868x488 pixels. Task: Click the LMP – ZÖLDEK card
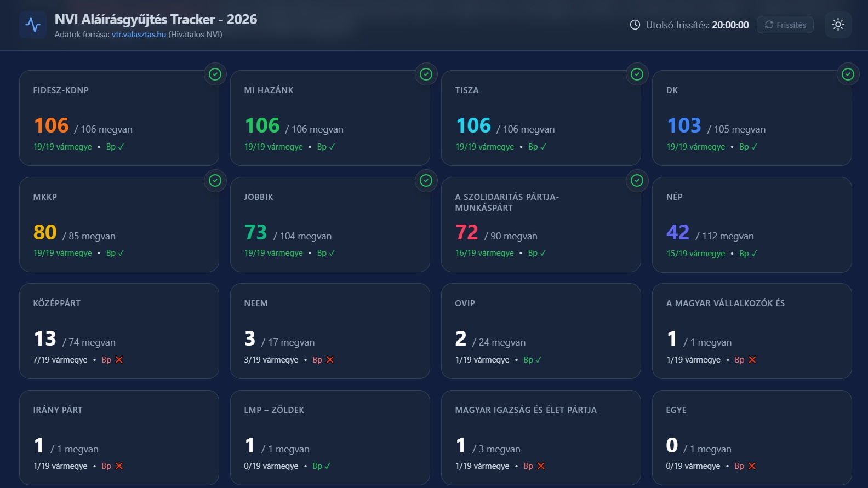[x=329, y=437]
